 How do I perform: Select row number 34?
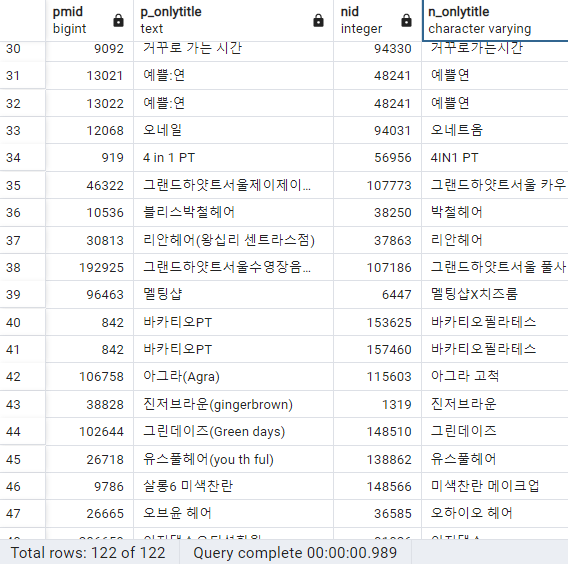coord(22,158)
